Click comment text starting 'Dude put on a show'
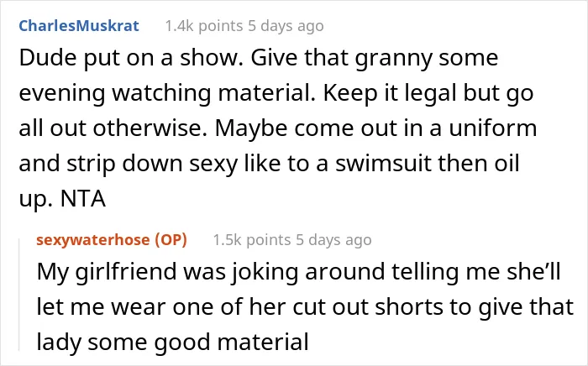The width and height of the screenshot is (588, 366). click(277, 128)
